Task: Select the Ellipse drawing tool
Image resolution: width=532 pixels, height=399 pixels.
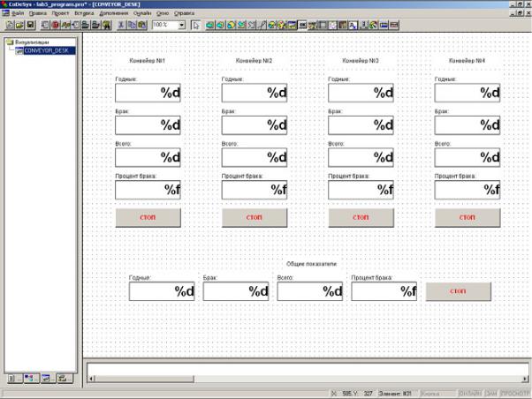Action: (x=231, y=25)
